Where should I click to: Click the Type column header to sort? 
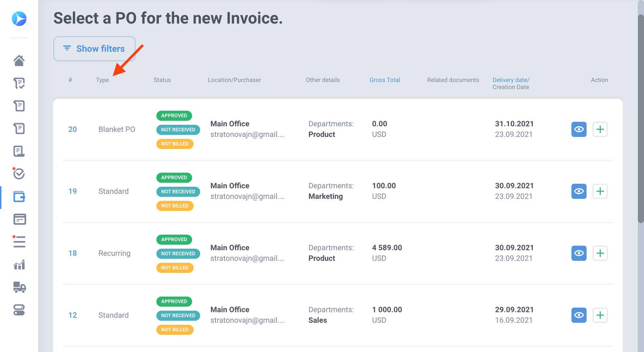coord(103,80)
